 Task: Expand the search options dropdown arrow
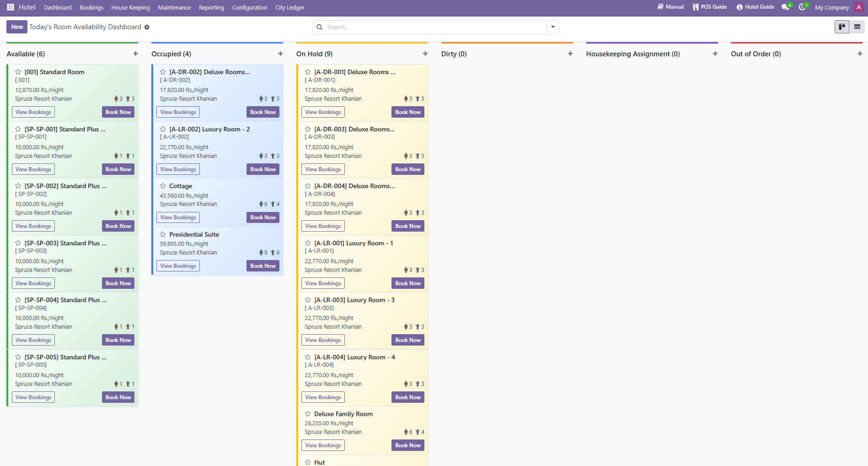553,27
